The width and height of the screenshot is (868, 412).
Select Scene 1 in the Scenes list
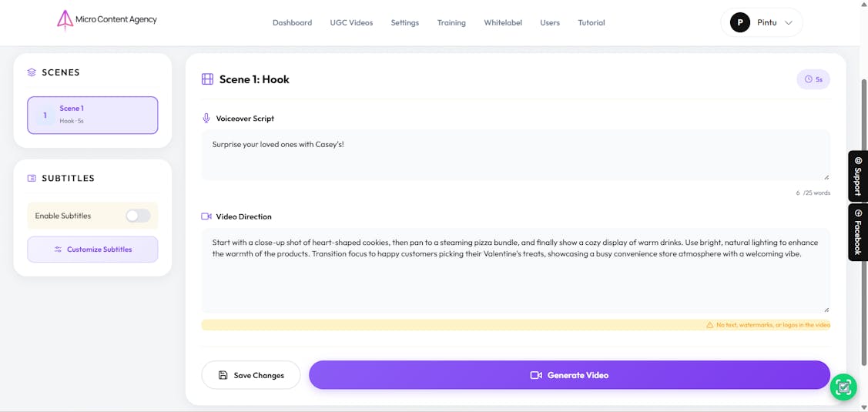pos(92,115)
